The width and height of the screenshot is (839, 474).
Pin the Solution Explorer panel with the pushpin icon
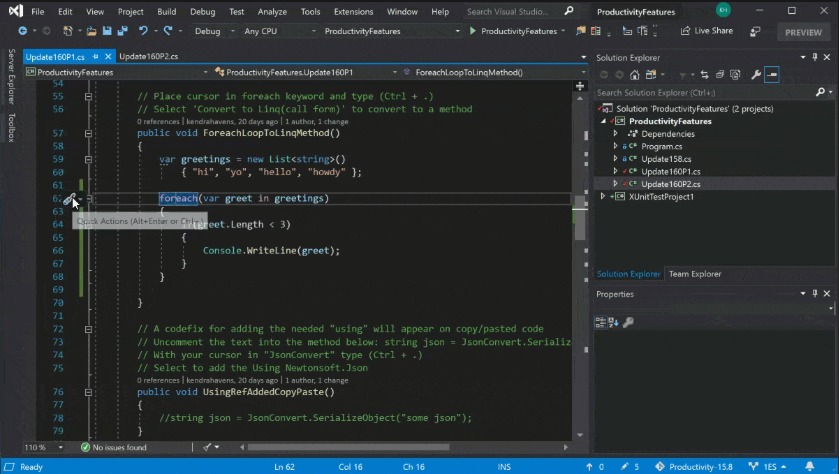click(x=815, y=57)
